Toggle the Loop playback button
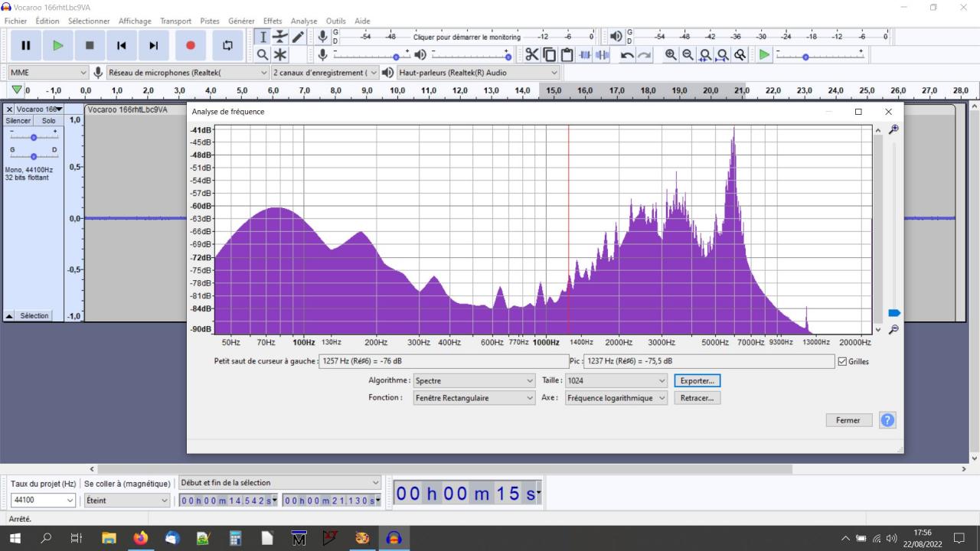Screen dimensions: 980x551 [x=227, y=45]
